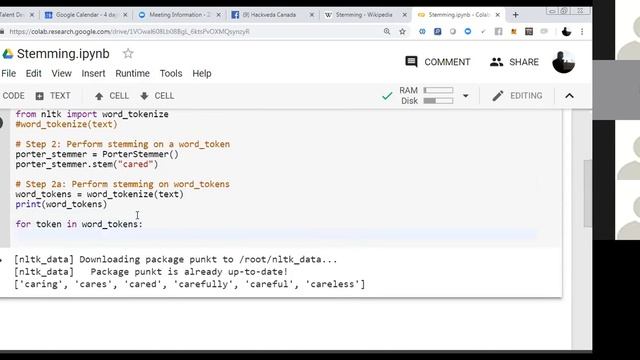Screen dimensions: 640x360
Task: Click the dark blue square extension icon
Action: [438, 31]
